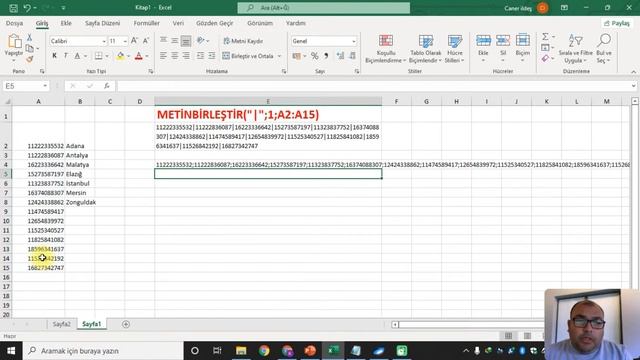Viewport: 640px width, 360px height.
Task: Click the percent style icon
Action: [x=314, y=56]
